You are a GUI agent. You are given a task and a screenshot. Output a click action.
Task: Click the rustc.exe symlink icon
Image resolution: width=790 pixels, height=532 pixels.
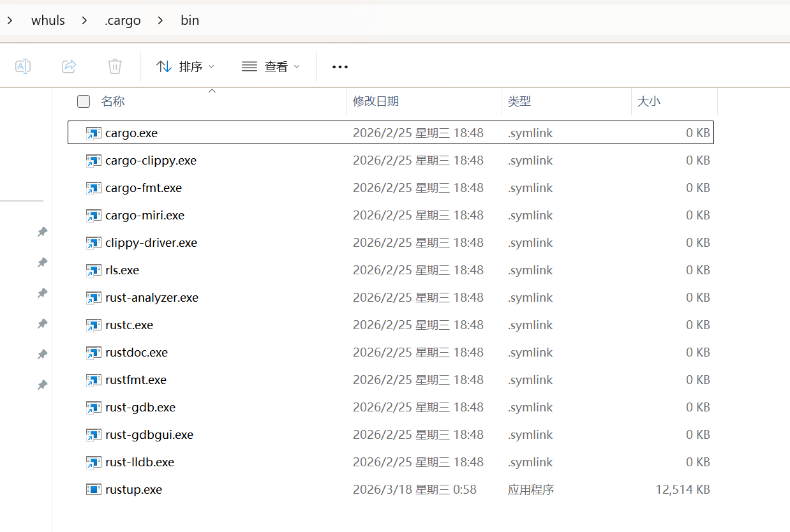94,325
